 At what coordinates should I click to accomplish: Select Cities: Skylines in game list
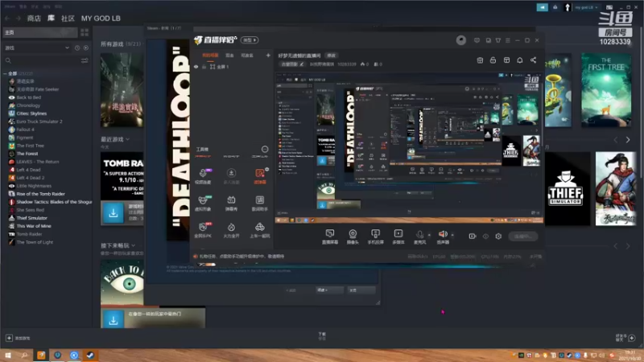click(x=31, y=113)
